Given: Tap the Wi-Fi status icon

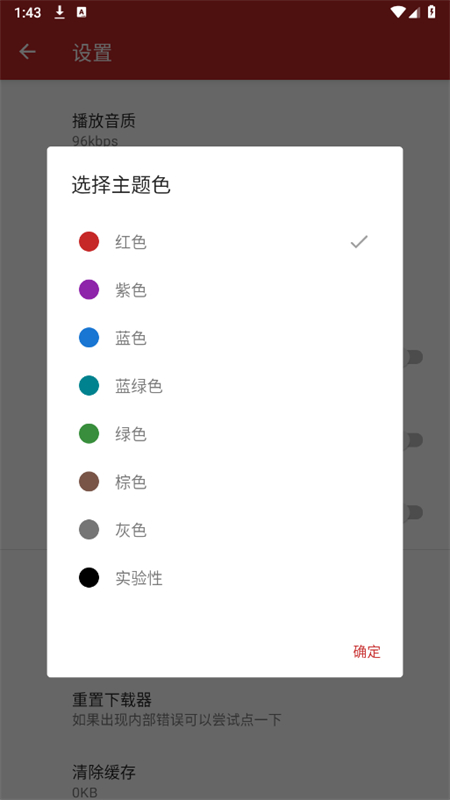Looking at the screenshot, I should coord(397,12).
